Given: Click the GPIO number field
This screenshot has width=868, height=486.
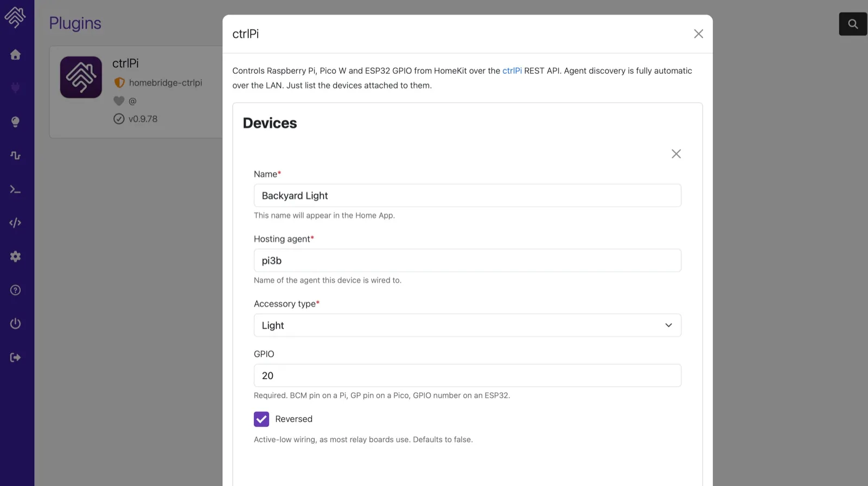Looking at the screenshot, I should 468,375.
